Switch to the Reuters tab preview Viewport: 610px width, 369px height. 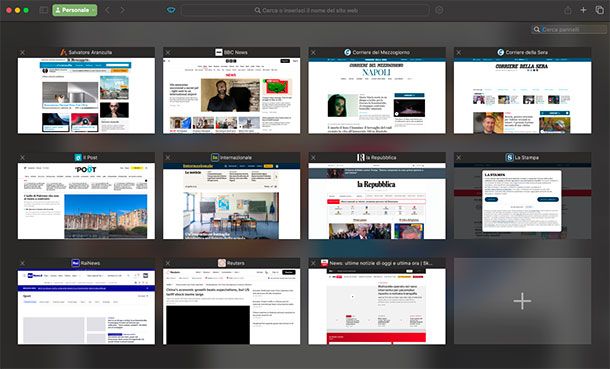coord(231,306)
